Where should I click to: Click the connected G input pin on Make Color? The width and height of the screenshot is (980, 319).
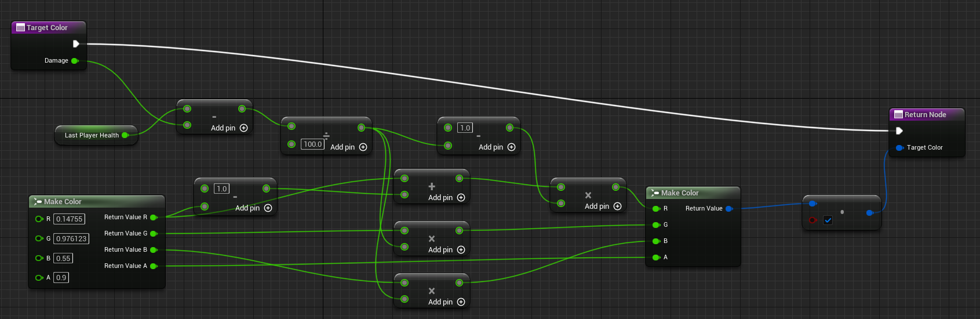(656, 225)
